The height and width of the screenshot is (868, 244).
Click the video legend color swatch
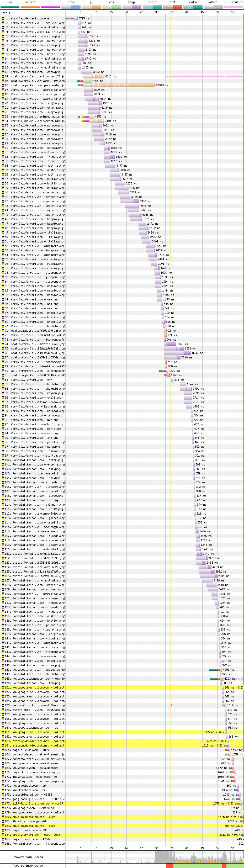[x=193, y=6]
